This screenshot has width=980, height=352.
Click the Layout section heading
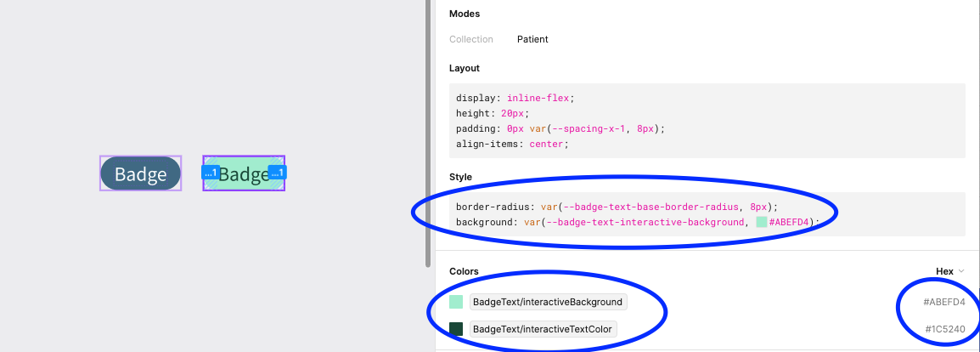(x=465, y=68)
